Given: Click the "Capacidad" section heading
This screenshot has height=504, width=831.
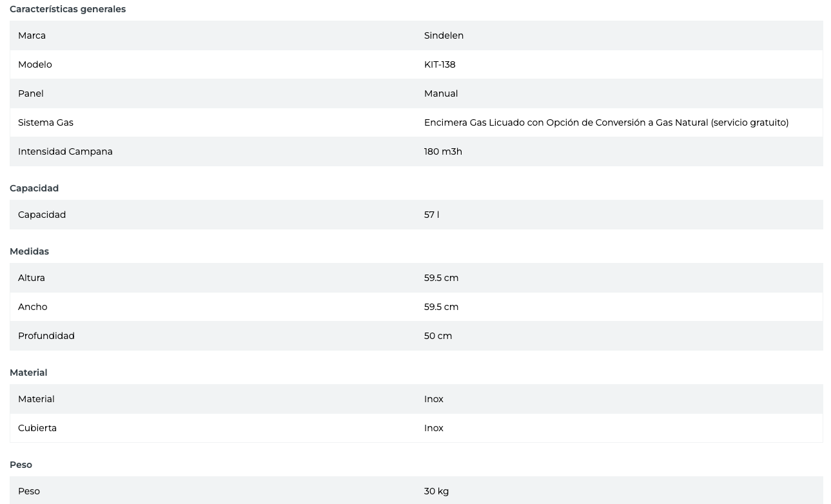Looking at the screenshot, I should tap(34, 188).
